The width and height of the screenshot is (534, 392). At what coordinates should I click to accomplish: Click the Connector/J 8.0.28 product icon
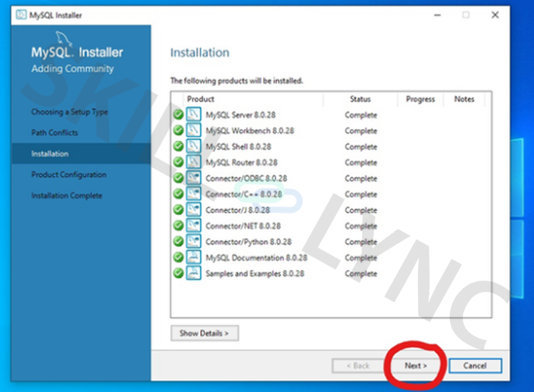[x=194, y=210]
